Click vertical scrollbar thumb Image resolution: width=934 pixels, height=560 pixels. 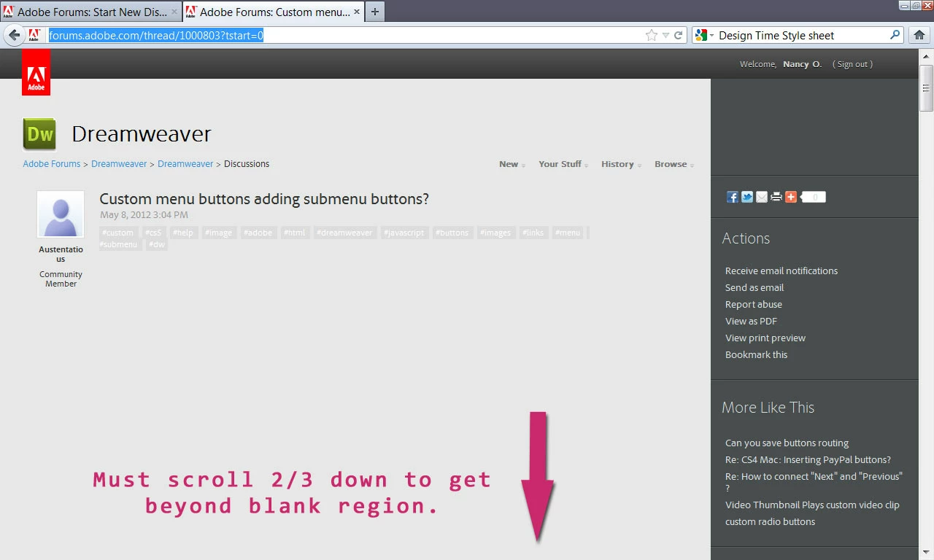coord(927,87)
